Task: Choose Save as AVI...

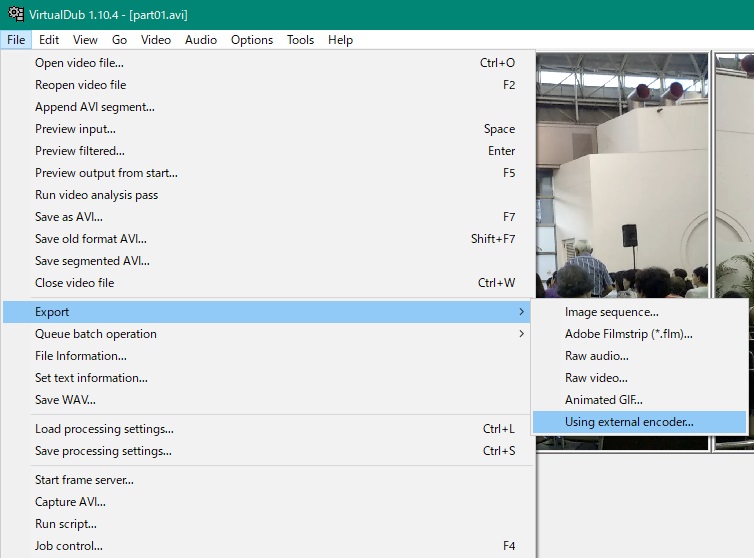Action: click(x=268, y=217)
